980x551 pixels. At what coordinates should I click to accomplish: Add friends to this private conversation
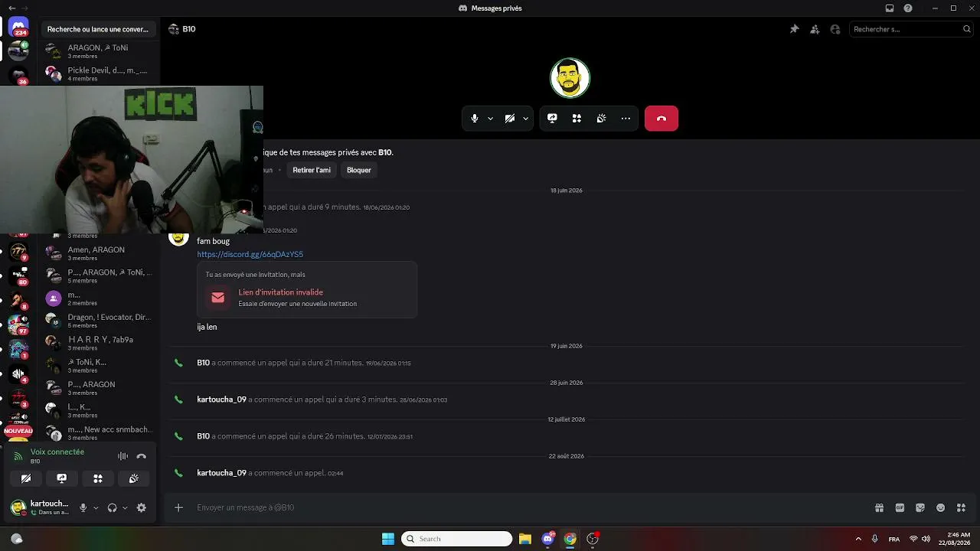(815, 29)
